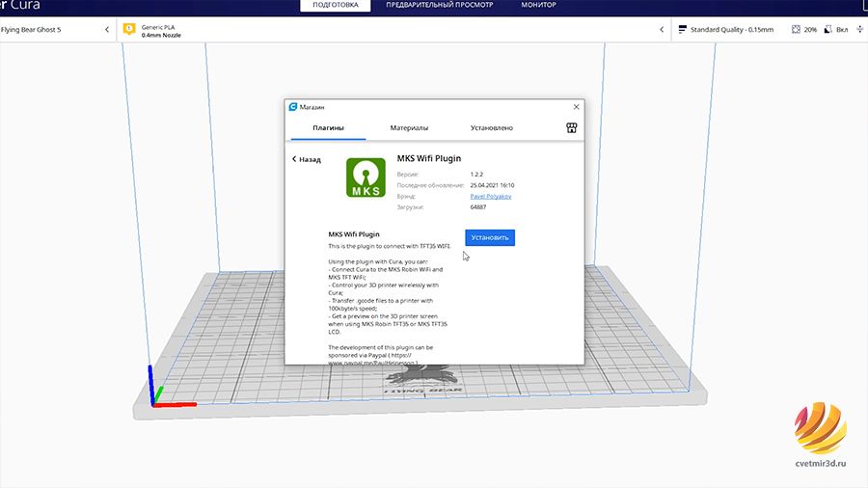
Task: Click the MKS Wifi Plugin title
Action: point(428,158)
